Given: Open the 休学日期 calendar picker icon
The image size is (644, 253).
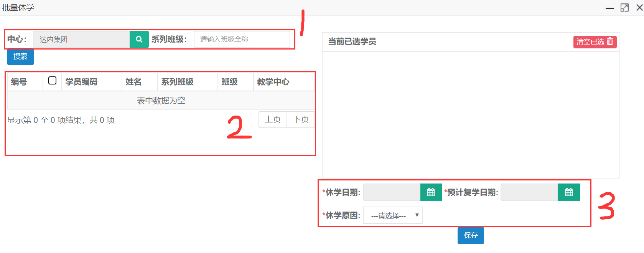Looking at the screenshot, I should (431, 192).
